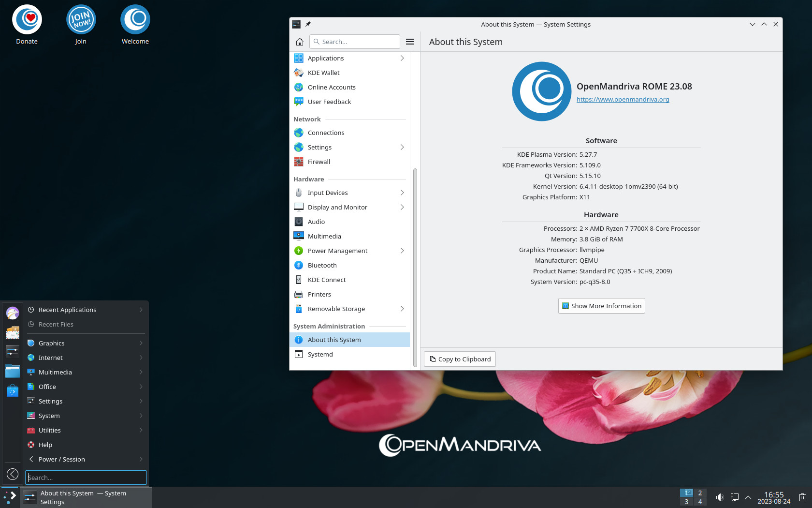The width and height of the screenshot is (812, 508).
Task: Expand Recent Applications submenu
Action: pyautogui.click(x=86, y=310)
